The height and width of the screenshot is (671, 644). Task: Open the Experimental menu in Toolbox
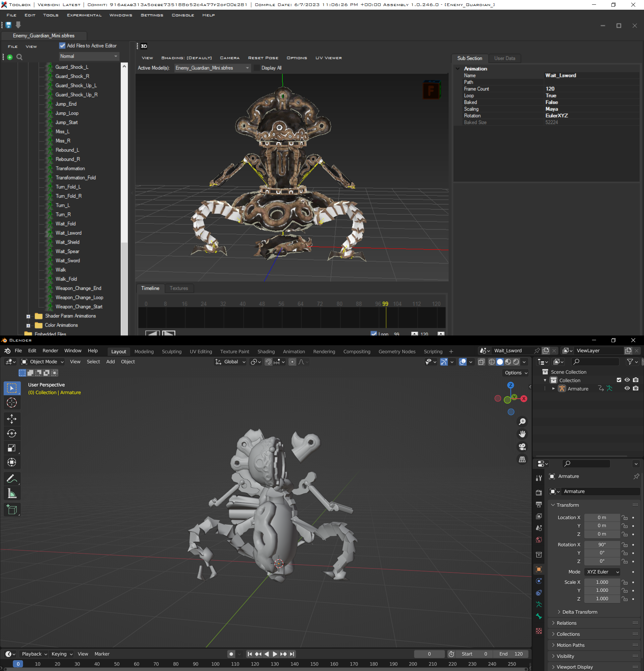point(84,15)
